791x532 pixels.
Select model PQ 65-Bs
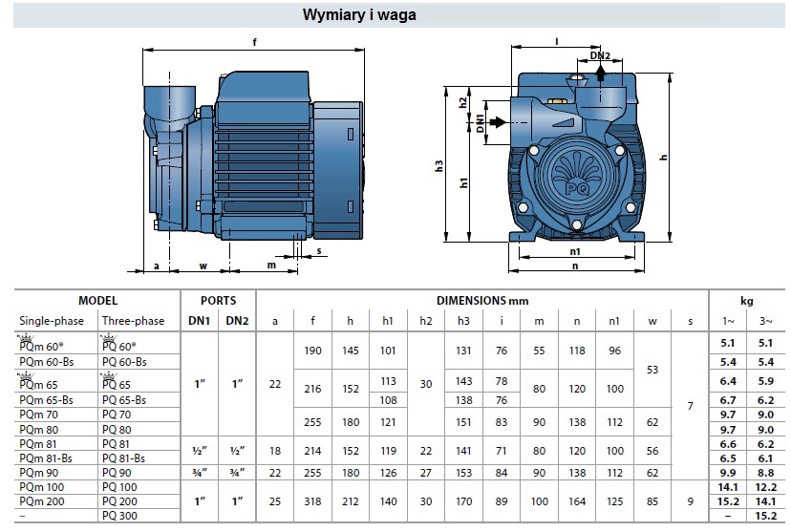click(x=123, y=400)
